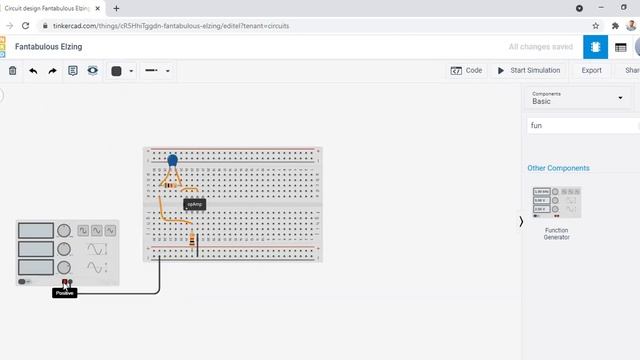Image resolution: width=640 pixels, height=360 pixels.
Task: Click the project name Fantabulous Elzing
Action: [49, 47]
